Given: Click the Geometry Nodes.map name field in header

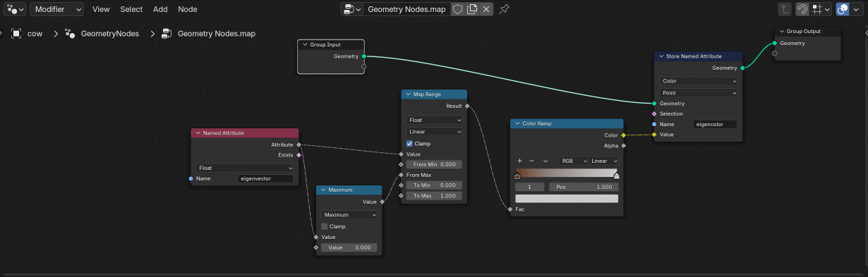Looking at the screenshot, I should (406, 9).
